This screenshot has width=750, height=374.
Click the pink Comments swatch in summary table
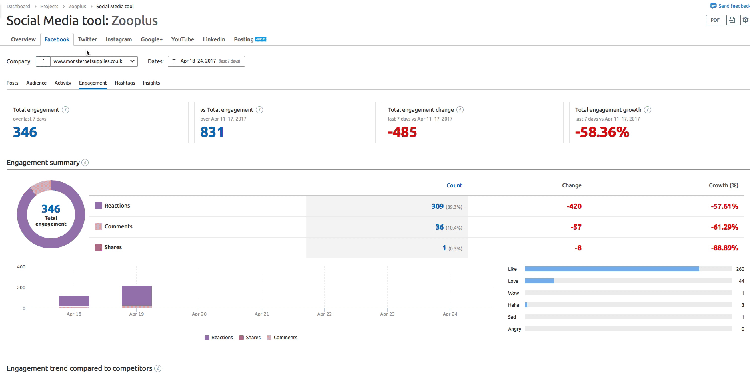point(99,226)
